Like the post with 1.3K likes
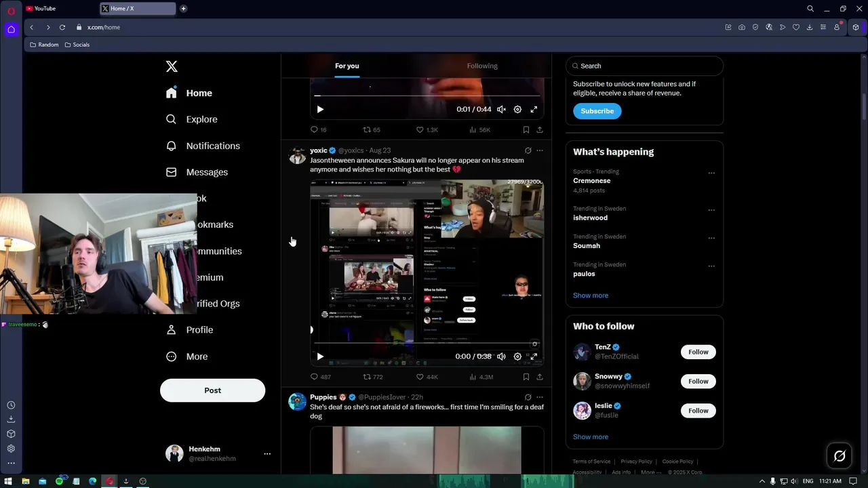Viewport: 868px width, 488px height. coord(427,129)
